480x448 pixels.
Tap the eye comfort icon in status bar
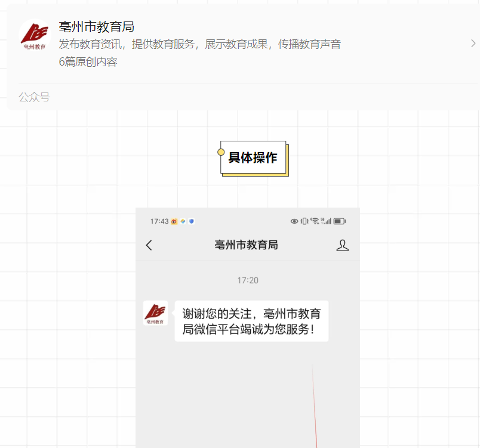294,221
